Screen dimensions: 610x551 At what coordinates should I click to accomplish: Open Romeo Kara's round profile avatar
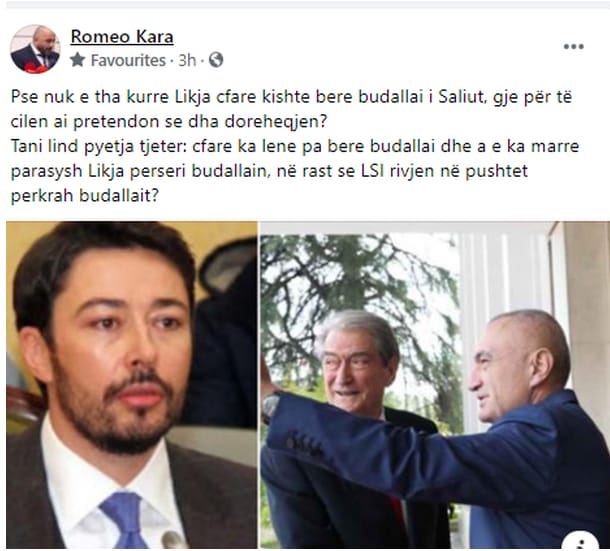[35, 49]
